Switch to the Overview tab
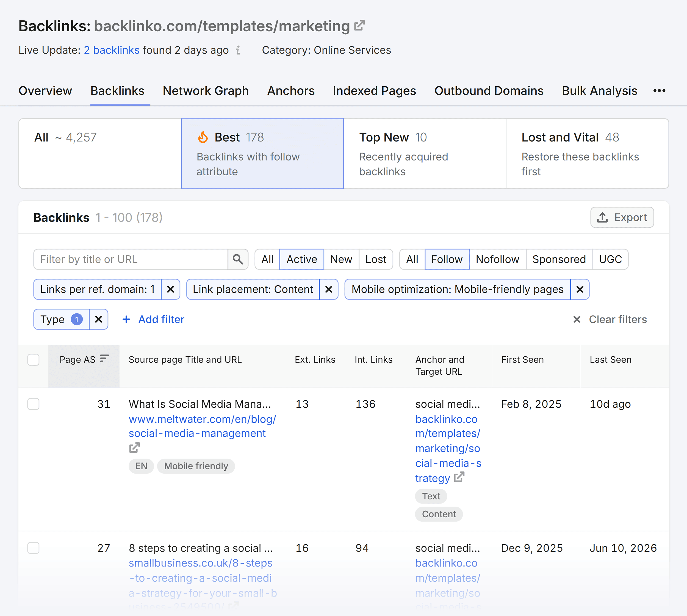Image resolution: width=687 pixels, height=616 pixels. [45, 91]
